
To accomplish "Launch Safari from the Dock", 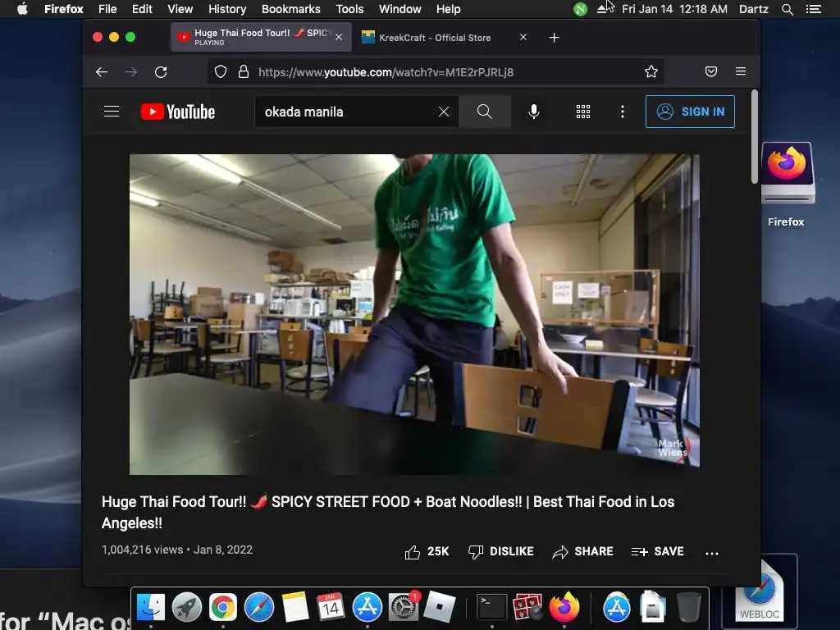I will (258, 608).
